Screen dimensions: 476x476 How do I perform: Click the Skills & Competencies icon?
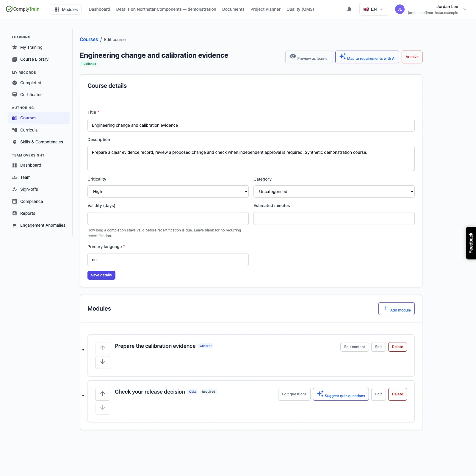15,142
